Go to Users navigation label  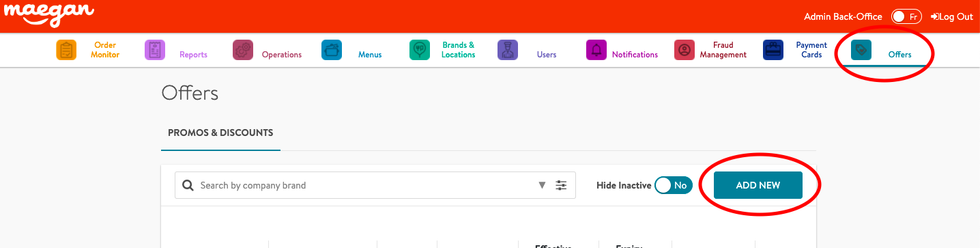[x=547, y=55]
